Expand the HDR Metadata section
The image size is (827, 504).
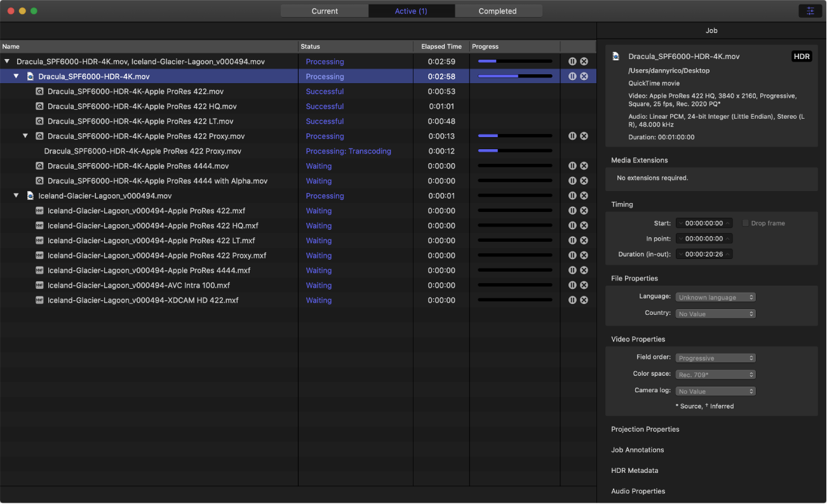point(635,471)
